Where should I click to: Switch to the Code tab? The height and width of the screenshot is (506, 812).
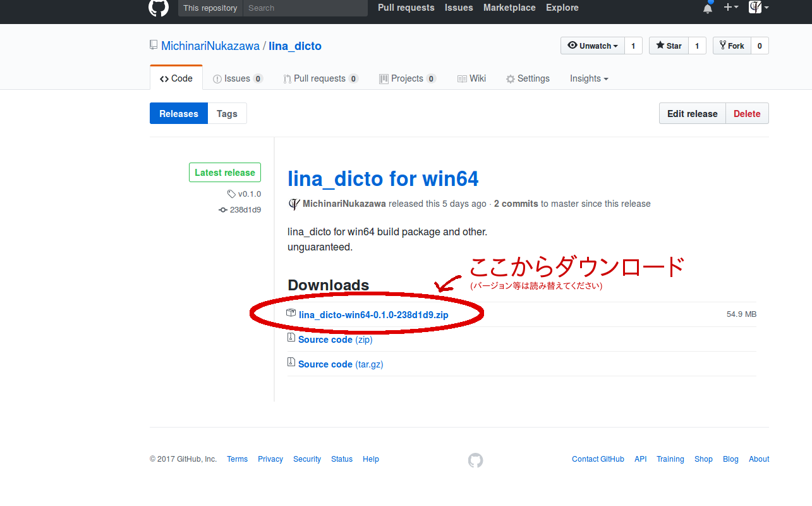(x=176, y=78)
